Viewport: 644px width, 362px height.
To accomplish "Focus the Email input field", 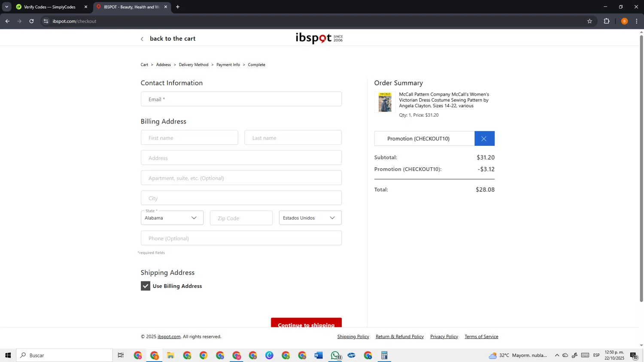I will tap(241, 99).
